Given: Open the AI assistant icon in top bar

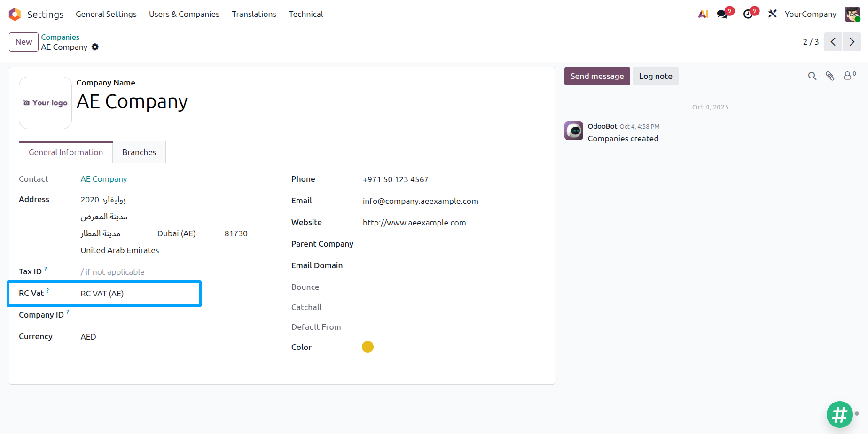Looking at the screenshot, I should [703, 14].
